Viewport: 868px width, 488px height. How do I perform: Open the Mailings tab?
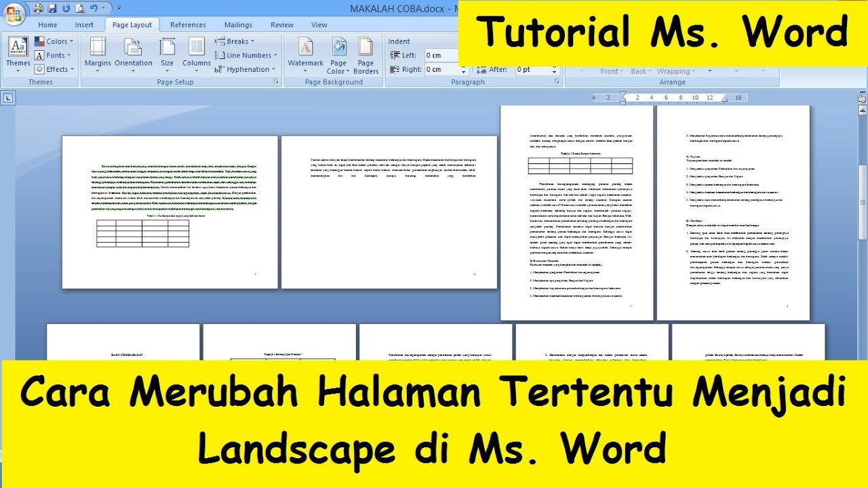click(238, 25)
